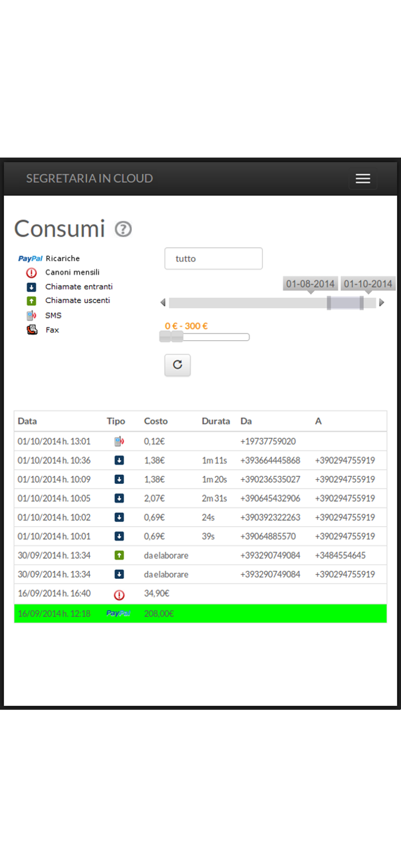Click the Consumi page heading
Viewport: 401px width, 868px height.
[60, 229]
